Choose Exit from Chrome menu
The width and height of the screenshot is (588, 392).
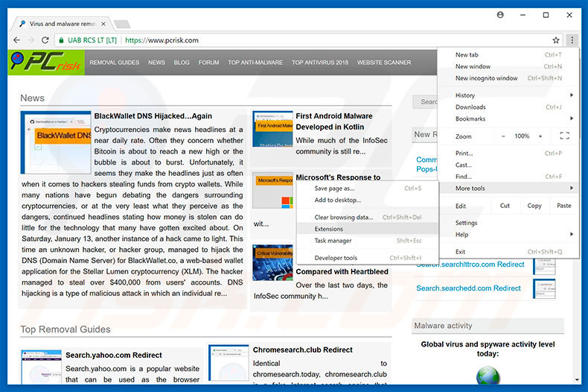508,252
